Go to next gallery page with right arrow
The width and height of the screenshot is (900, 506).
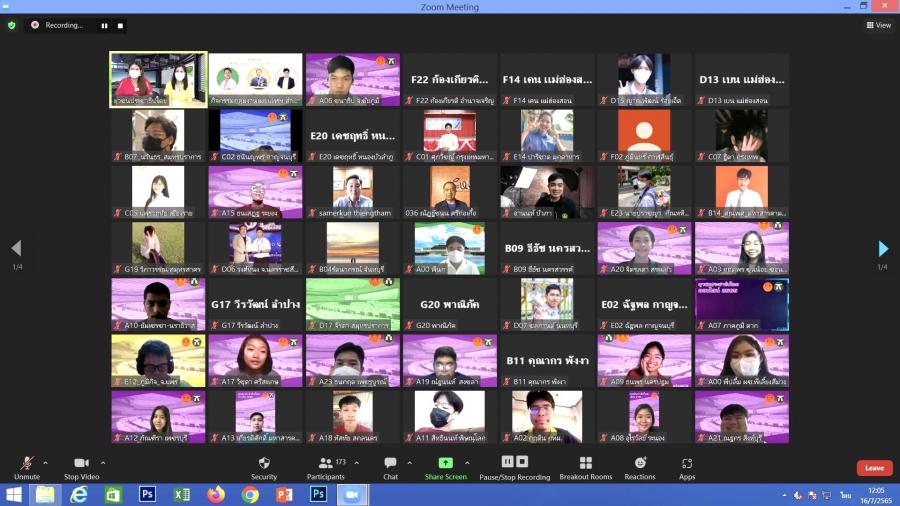click(x=882, y=249)
